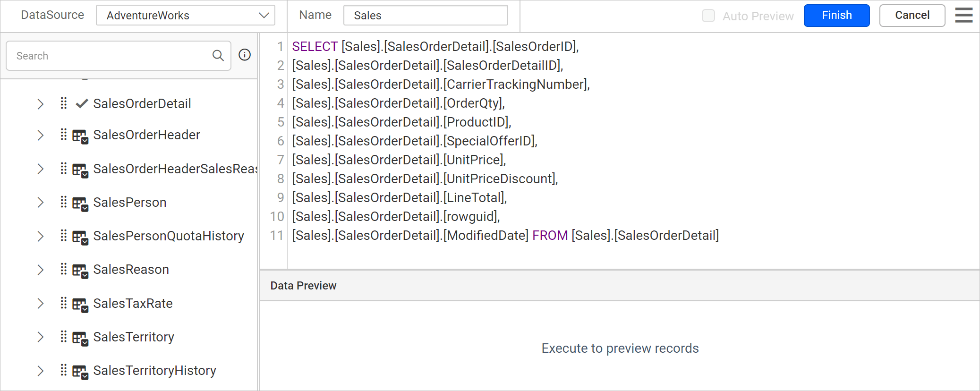This screenshot has width=980, height=391.
Task: Click the Cancel button
Action: point(912,15)
